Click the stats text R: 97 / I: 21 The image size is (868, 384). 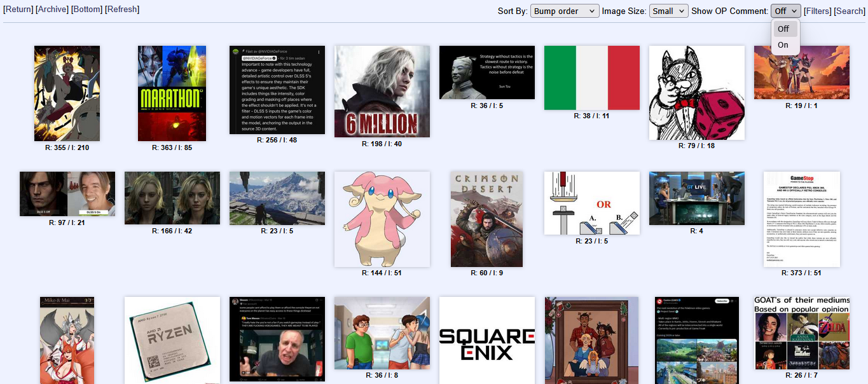(x=67, y=223)
